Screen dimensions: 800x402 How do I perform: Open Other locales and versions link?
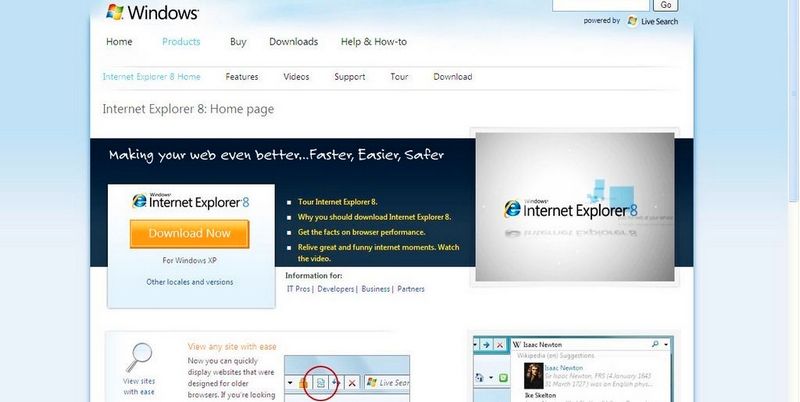pyautogui.click(x=190, y=282)
